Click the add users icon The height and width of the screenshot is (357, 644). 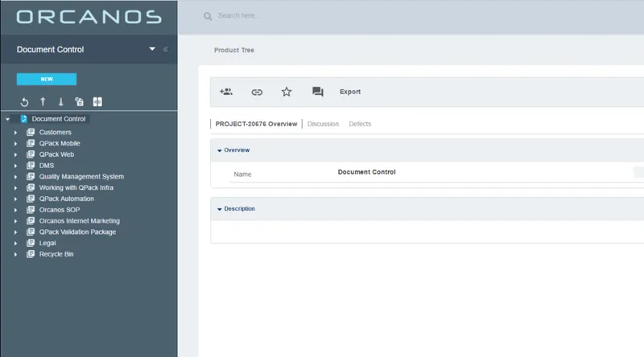(x=226, y=92)
